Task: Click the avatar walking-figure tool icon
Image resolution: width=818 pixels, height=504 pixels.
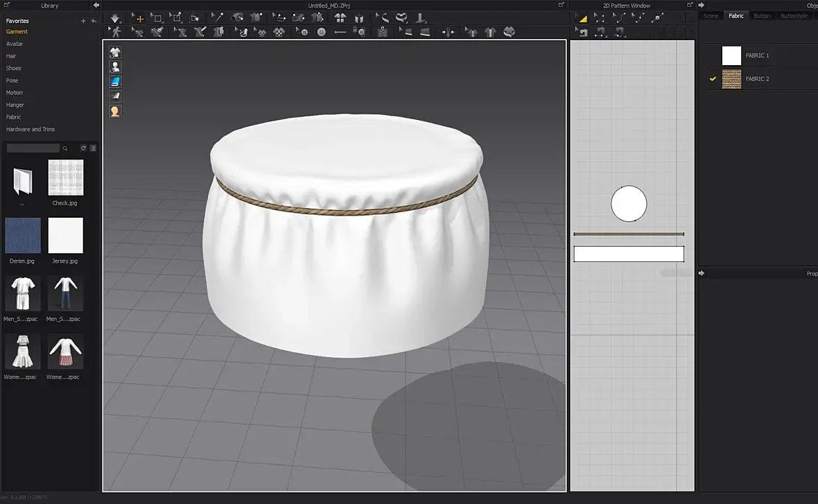Action: [x=115, y=32]
